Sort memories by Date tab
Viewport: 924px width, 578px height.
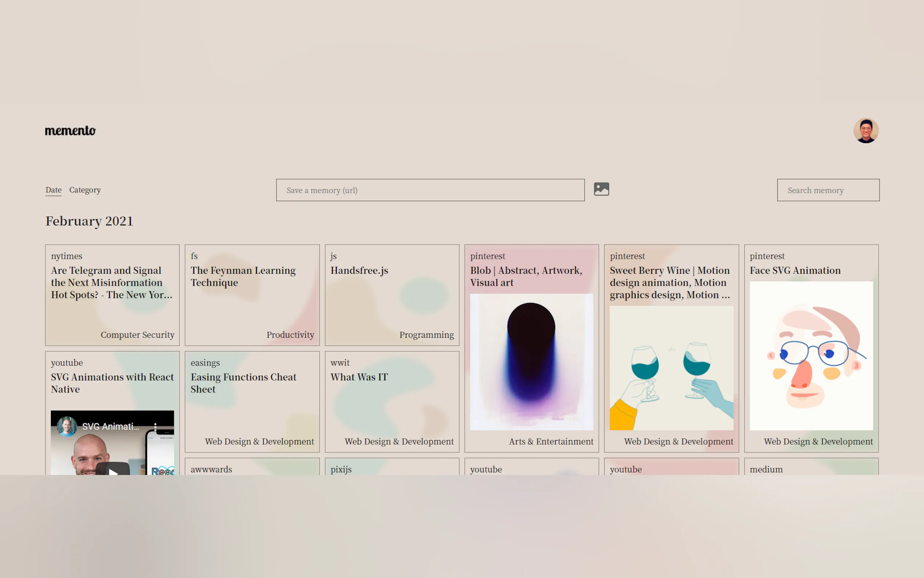coord(53,190)
